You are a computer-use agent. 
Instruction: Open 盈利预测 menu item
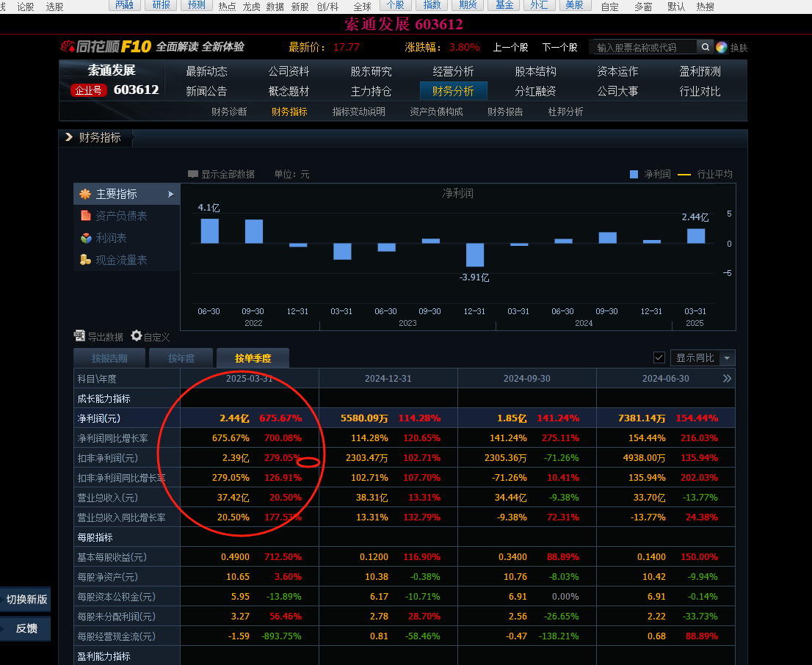coord(700,71)
